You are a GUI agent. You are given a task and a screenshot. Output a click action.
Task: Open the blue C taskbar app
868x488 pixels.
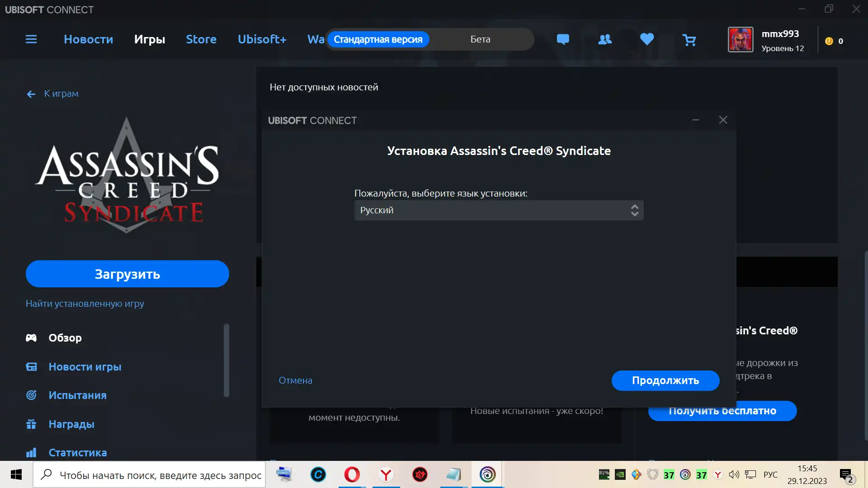318,474
